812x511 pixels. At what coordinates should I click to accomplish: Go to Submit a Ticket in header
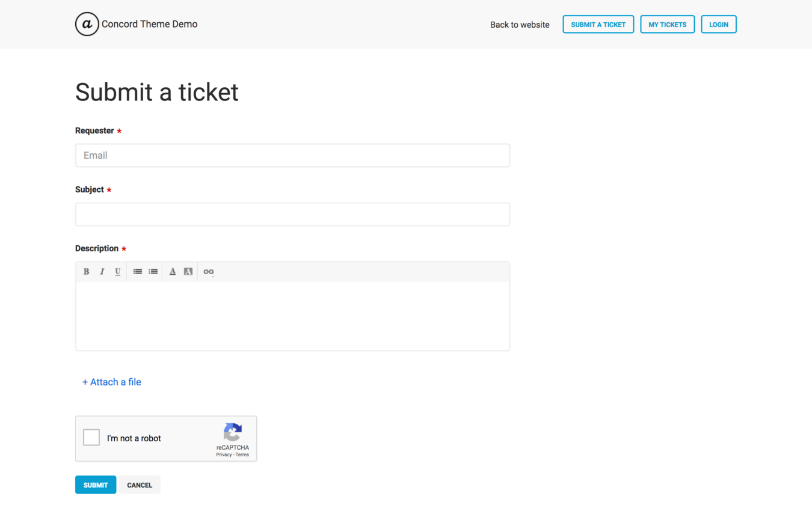pyautogui.click(x=598, y=25)
